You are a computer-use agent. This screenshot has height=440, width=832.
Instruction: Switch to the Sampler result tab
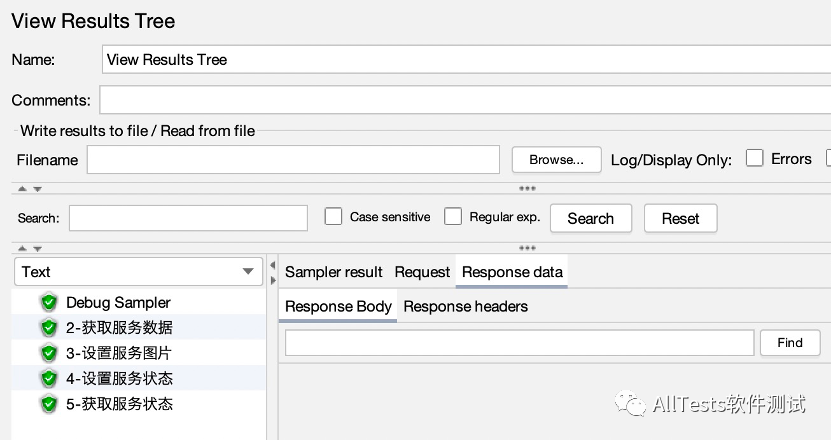tap(334, 272)
